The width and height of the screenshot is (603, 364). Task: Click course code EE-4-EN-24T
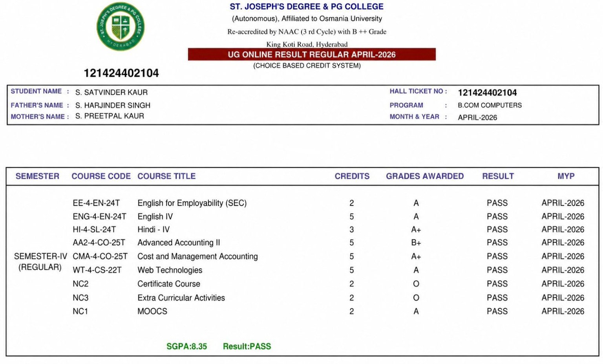(x=96, y=203)
